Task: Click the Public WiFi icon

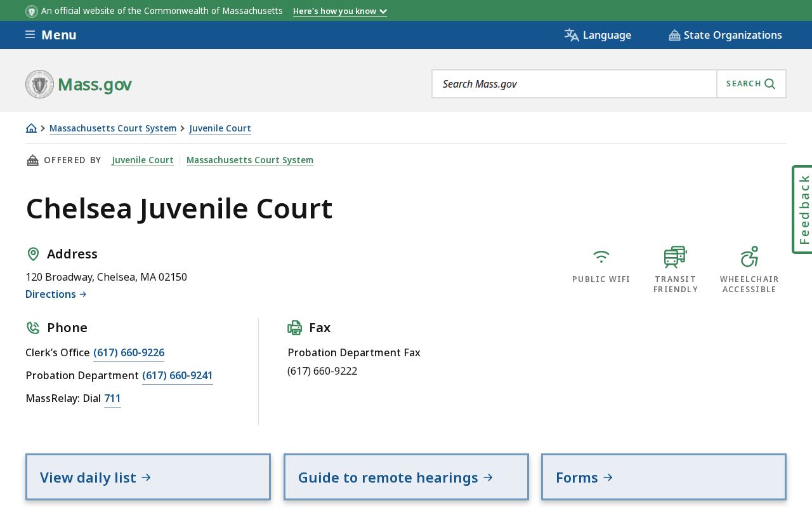Action: tap(601, 257)
